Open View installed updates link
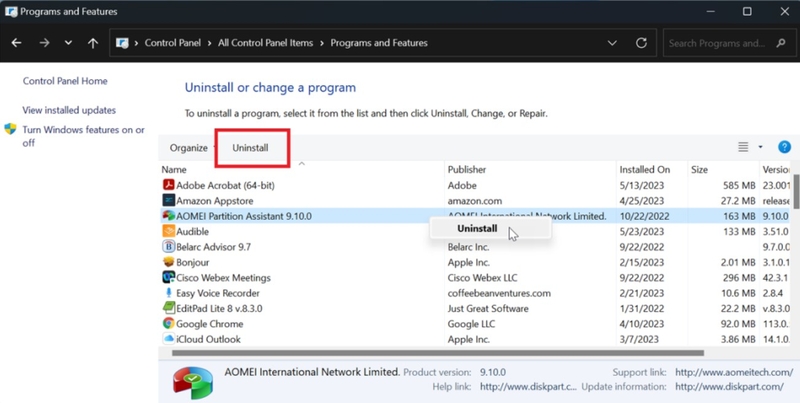This screenshot has height=403, width=800. pyautogui.click(x=69, y=110)
